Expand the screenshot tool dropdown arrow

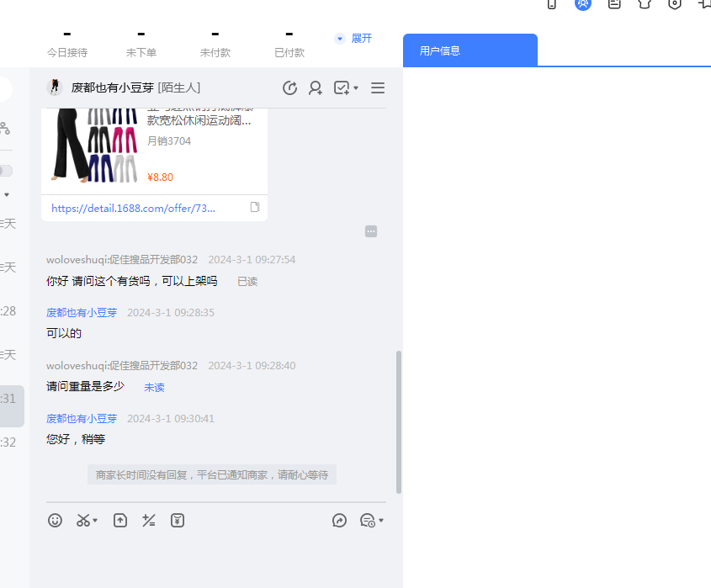95,522
